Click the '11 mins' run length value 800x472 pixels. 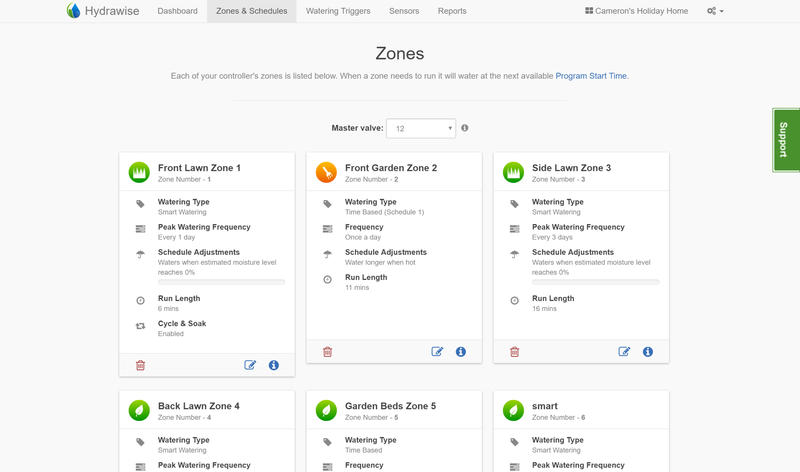click(x=357, y=288)
